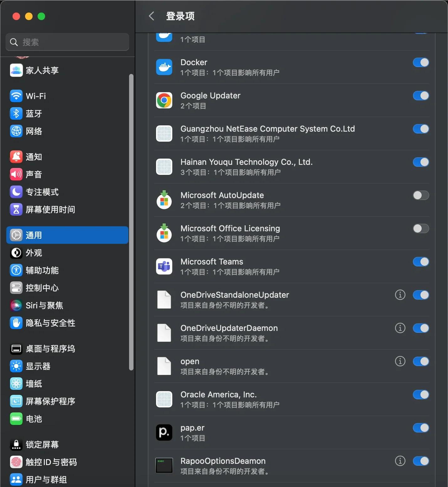Click the 搜索 search field
Screen dimensions: 448x487
67,42
